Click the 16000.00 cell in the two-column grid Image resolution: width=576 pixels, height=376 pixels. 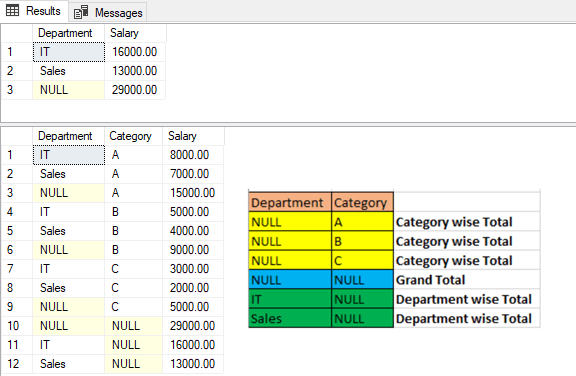coord(135,52)
